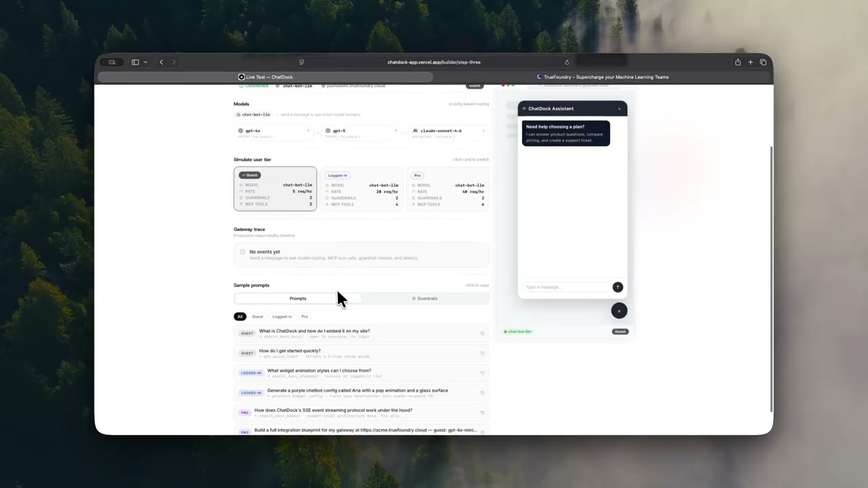
Task: Copy the 'SSE event streaming protocol' prompt icon
Action: [x=483, y=412]
